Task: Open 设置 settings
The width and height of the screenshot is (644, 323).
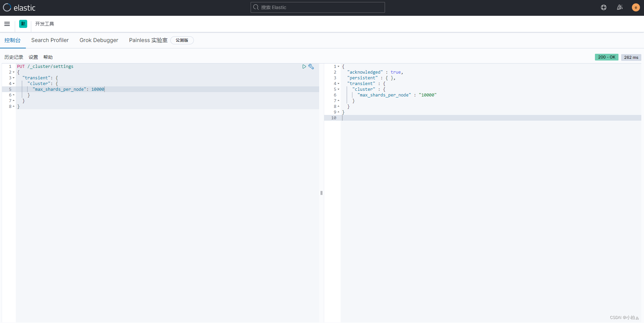Action: point(33,57)
